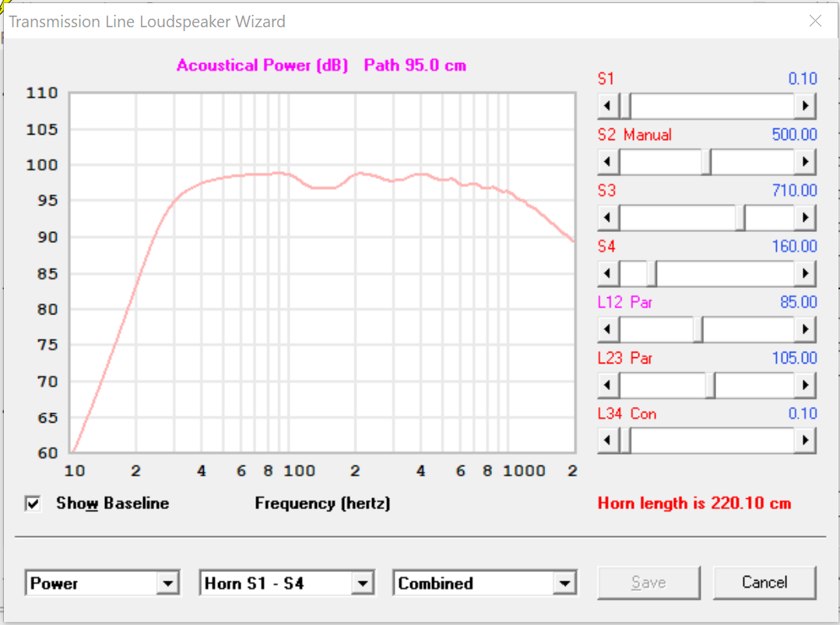Click the right arrow of the L34 Con slider

point(805,441)
